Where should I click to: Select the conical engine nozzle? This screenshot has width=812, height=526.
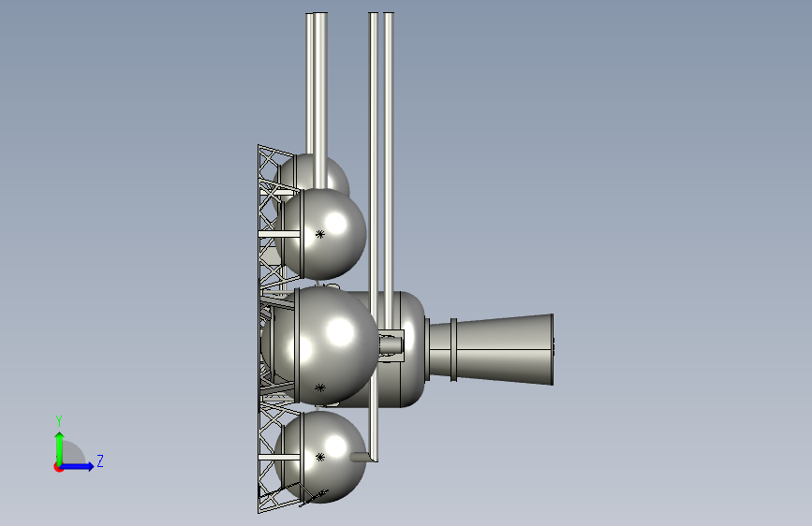[x=491, y=349]
